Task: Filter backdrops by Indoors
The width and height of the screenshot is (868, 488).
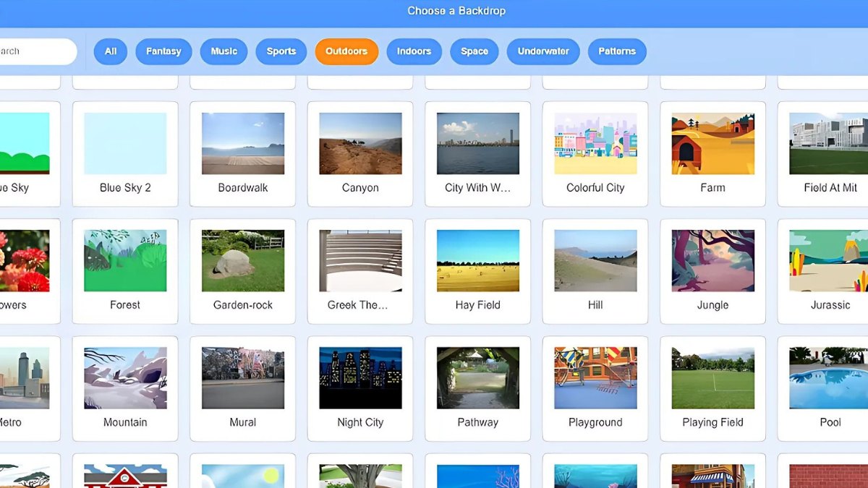Action: (414, 51)
